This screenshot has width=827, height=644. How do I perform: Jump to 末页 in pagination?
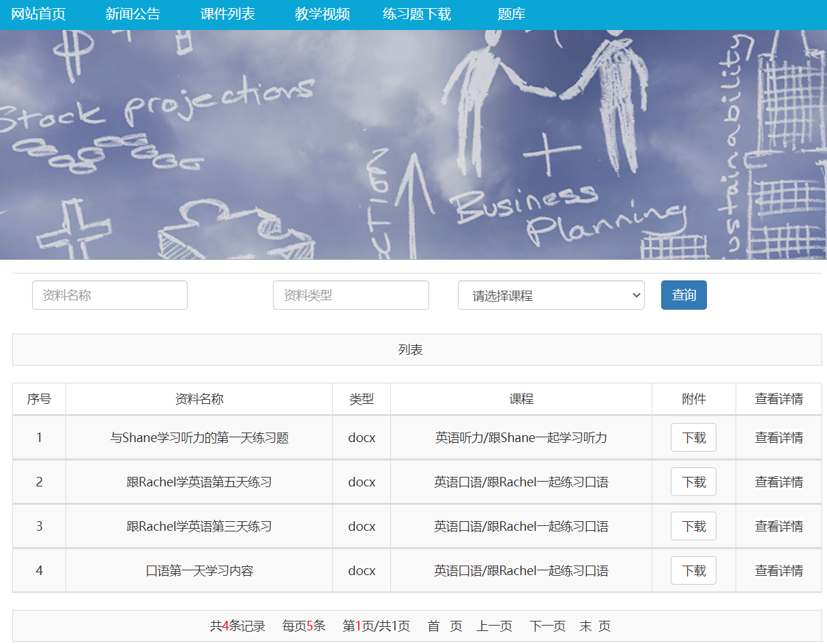[595, 626]
